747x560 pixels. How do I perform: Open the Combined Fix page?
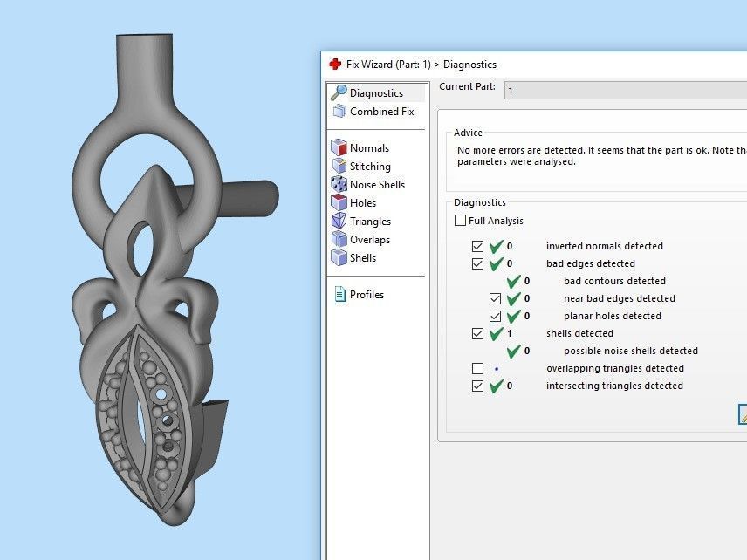pyautogui.click(x=381, y=112)
